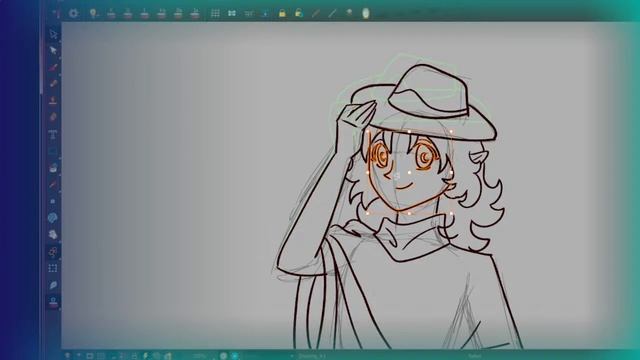Click the fourth numbered onion skin icon

pyautogui.click(x=161, y=13)
